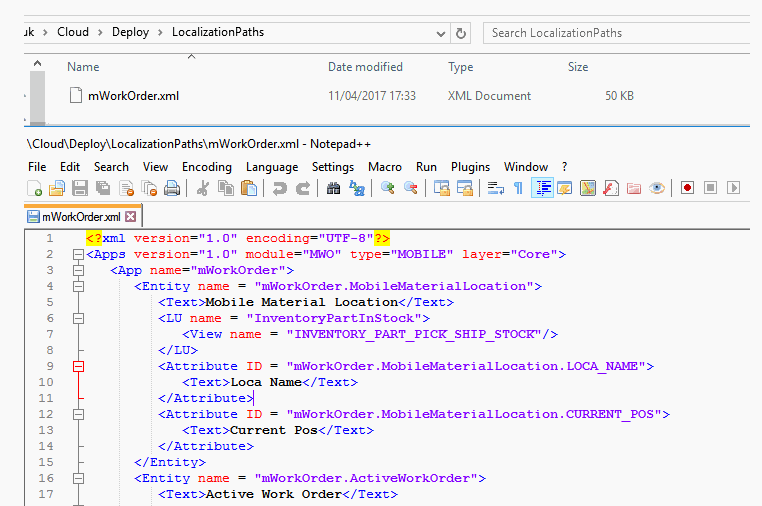Toggle the highlighted Show Indent Guide icon
The image size is (762, 506).
542,188
